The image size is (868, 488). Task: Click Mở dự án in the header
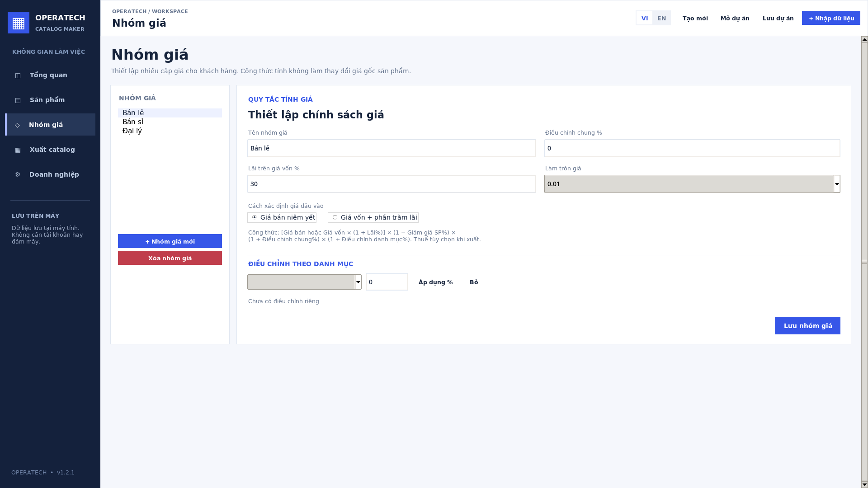click(735, 18)
